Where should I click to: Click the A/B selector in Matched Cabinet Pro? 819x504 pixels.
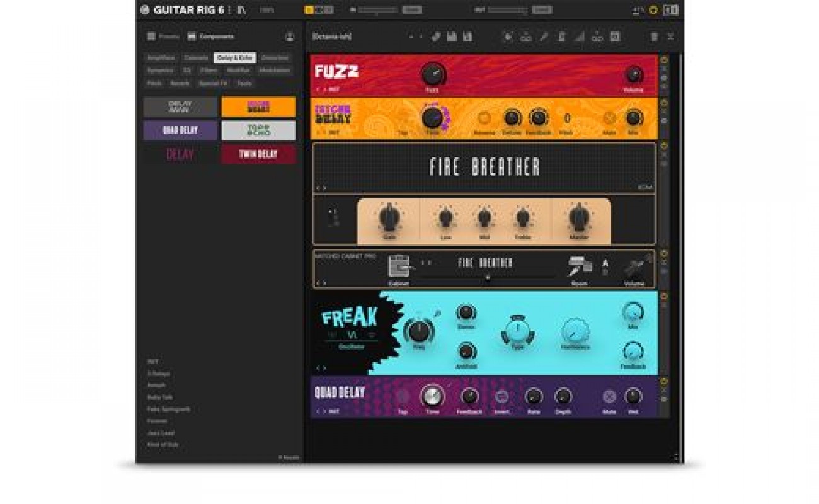pyautogui.click(x=605, y=266)
